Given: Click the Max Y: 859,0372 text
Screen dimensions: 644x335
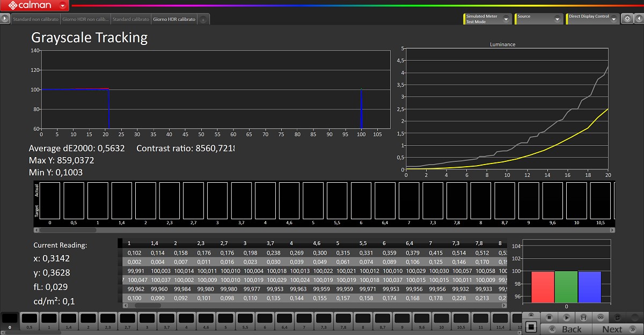Looking at the screenshot, I should (x=61, y=160).
